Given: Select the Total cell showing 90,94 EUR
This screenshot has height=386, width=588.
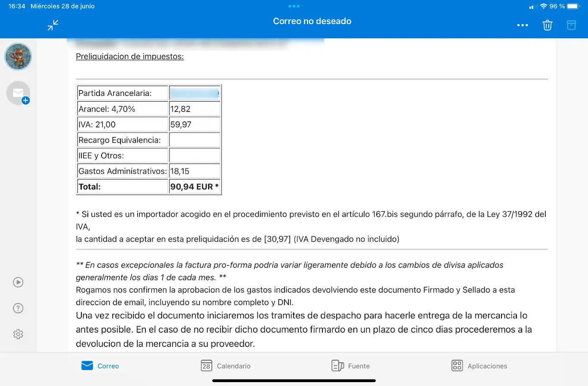Looking at the screenshot, I should click(195, 187).
